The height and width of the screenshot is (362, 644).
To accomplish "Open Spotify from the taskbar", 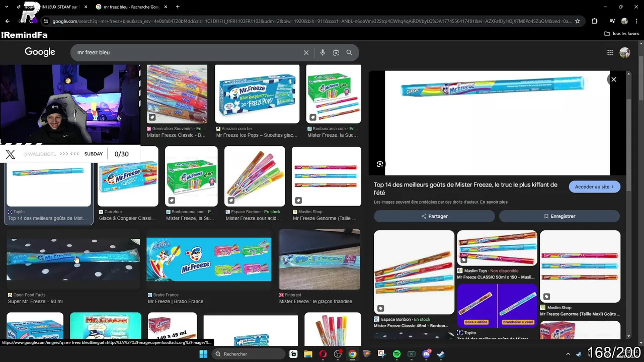I will pyautogui.click(x=396, y=354).
